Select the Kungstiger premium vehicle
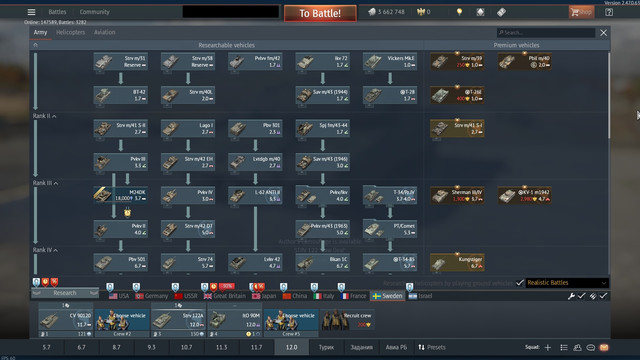 coord(458,262)
